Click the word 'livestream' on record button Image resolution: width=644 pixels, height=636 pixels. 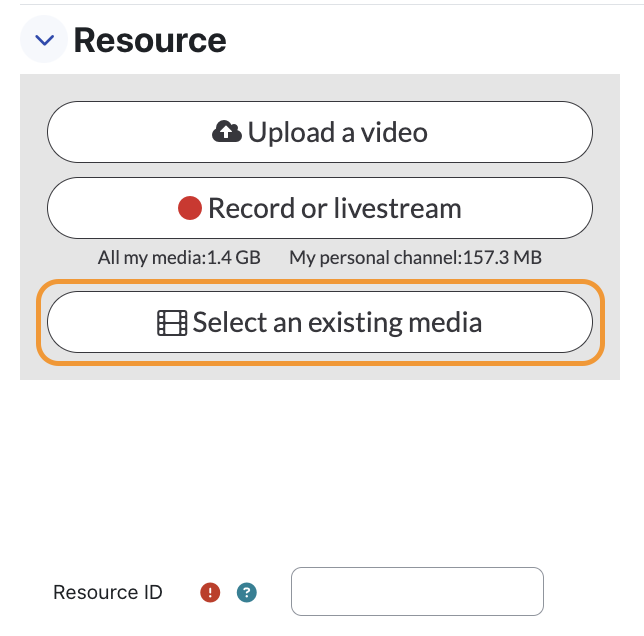point(398,208)
